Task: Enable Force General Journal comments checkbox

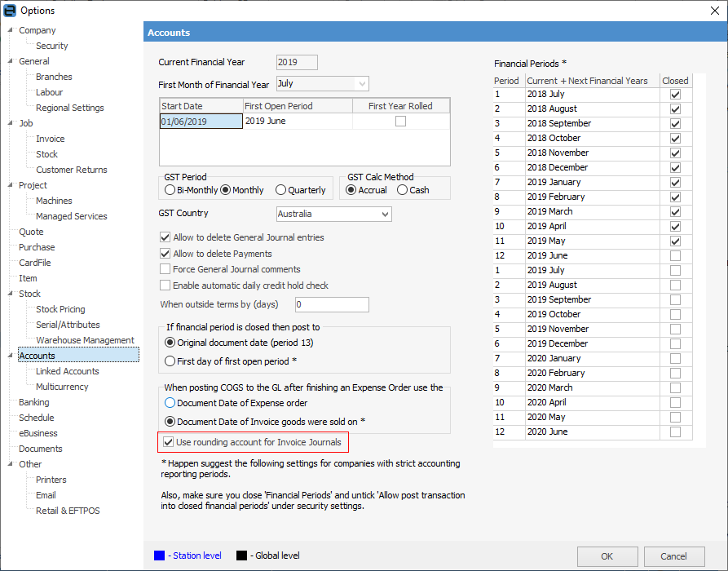Action: pos(165,269)
